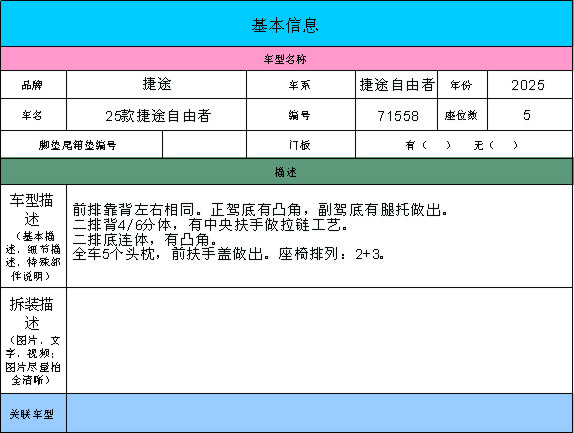Click the 车型描述 text content cell
The width and height of the screenshot is (574, 433).
tap(319, 236)
